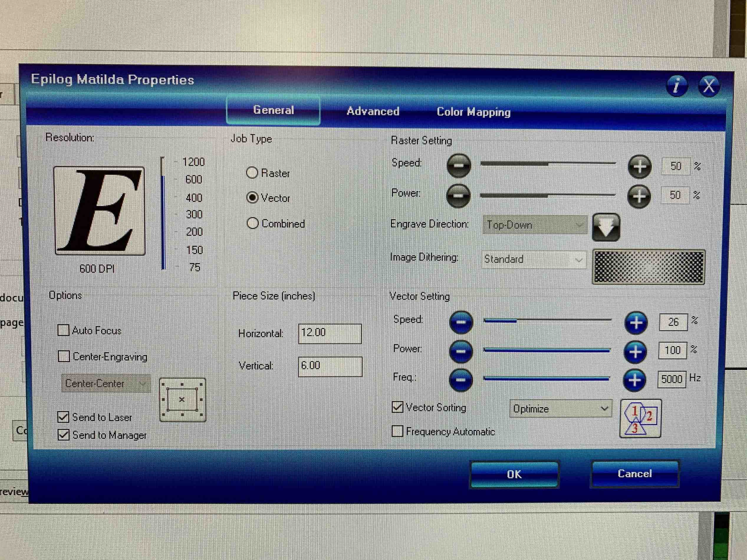Decrease Vector Power with the minus icon

click(461, 351)
